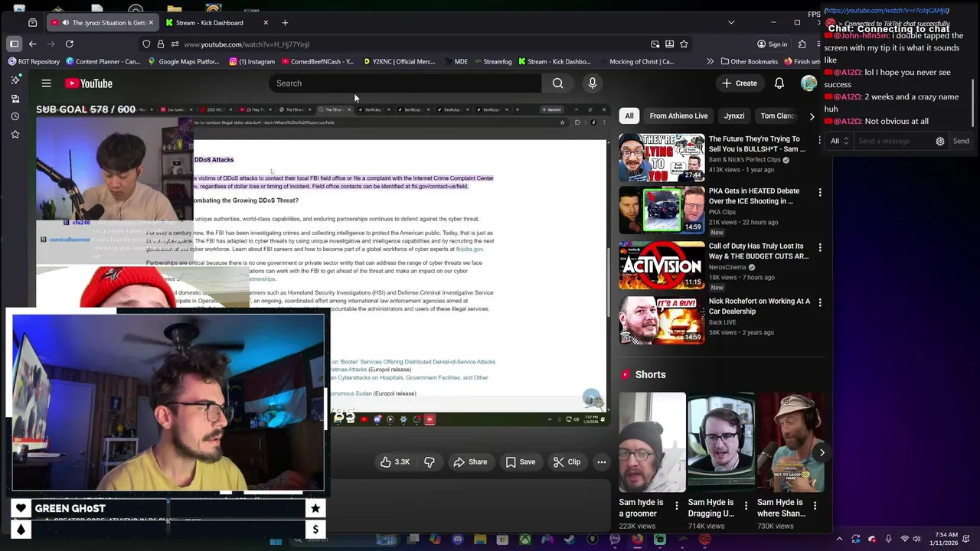Click the Send a message chat field
Viewport: 980px width, 551px height.
tap(893, 141)
